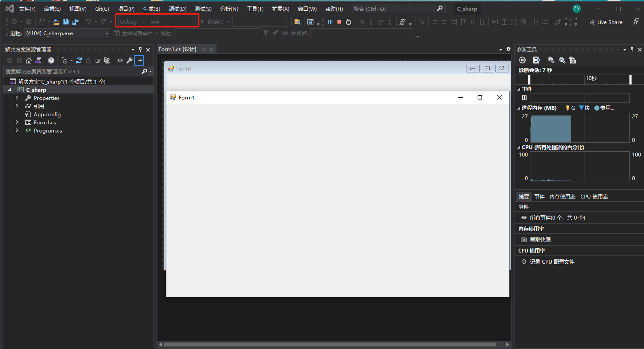Toggle pin on the Diagnostic Tools panel
644x349 pixels.
coord(632,50)
